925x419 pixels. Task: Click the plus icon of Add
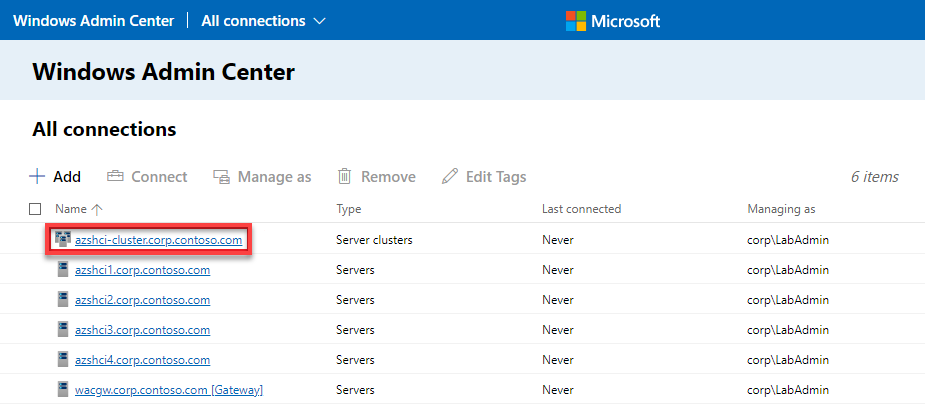[x=37, y=176]
